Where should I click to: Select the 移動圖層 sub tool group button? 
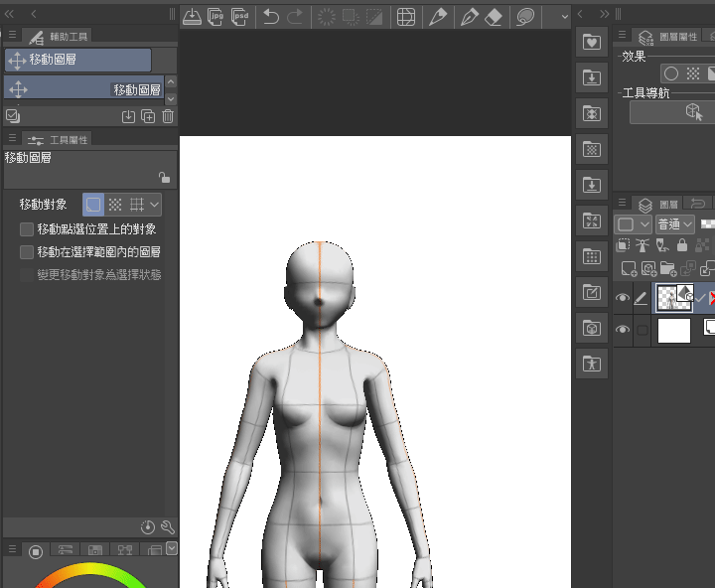click(x=78, y=60)
